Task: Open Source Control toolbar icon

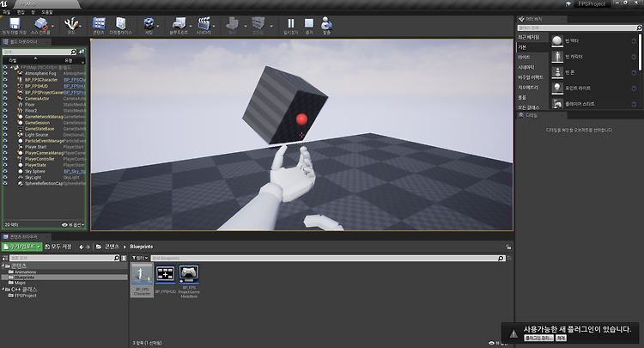Action: (40, 24)
